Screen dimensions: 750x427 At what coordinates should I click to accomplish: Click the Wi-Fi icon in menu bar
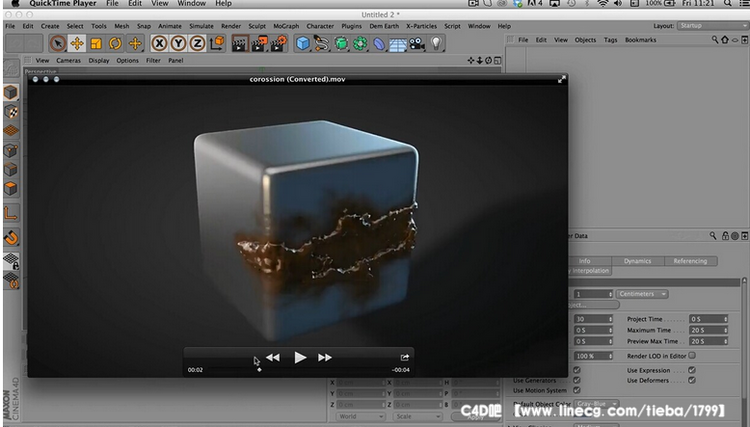click(603, 3)
